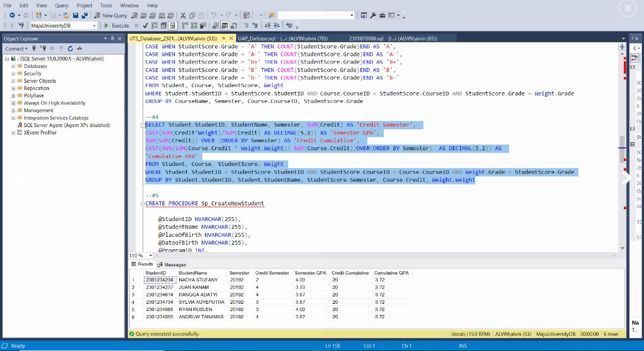
Task: Click the Database Engine Query icon
Action: pos(134,16)
